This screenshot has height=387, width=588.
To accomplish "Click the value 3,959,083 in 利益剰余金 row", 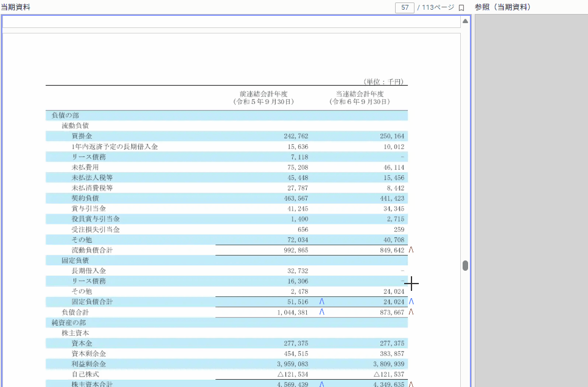I will (293, 364).
